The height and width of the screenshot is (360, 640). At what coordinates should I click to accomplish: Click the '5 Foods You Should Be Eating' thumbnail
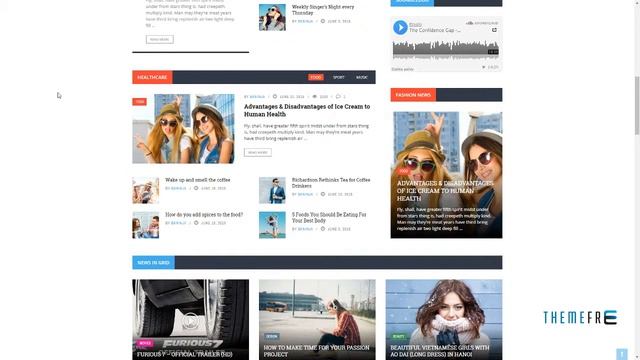pos(272,225)
